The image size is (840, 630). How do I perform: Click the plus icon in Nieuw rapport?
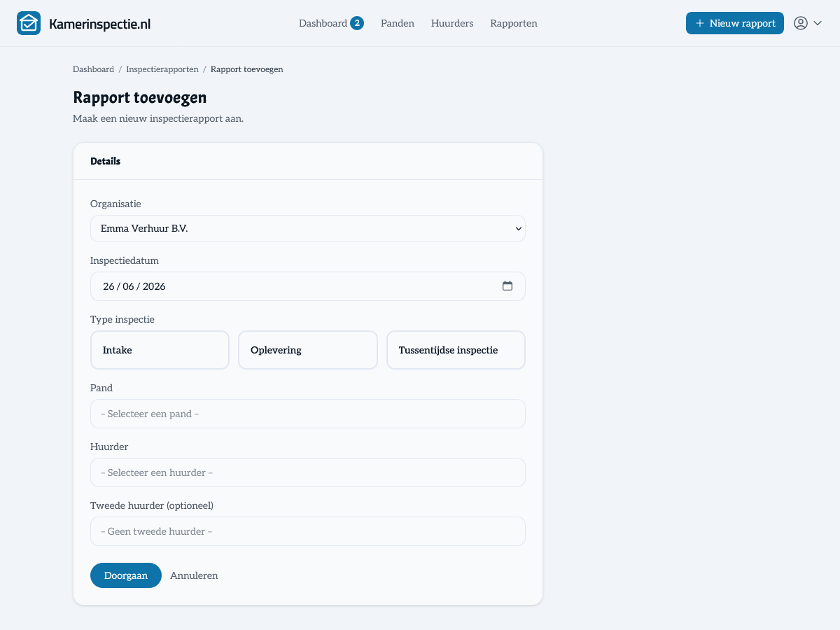[x=700, y=23]
